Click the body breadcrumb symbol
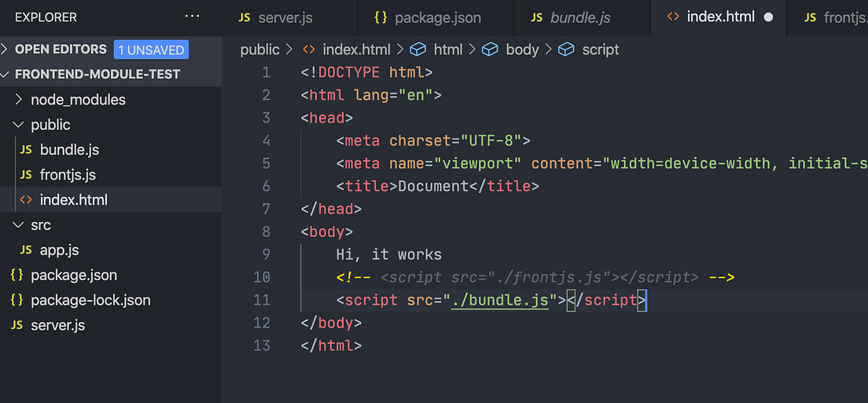This screenshot has height=403, width=868. pos(522,50)
